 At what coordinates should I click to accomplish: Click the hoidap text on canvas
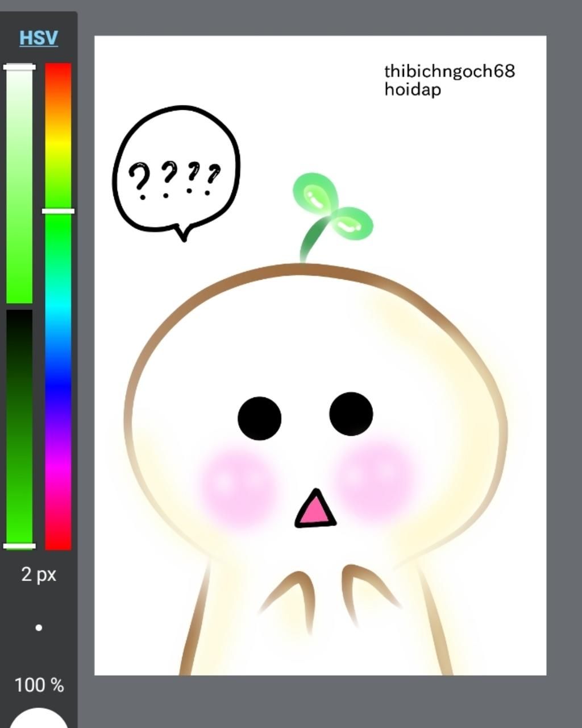pos(413,89)
